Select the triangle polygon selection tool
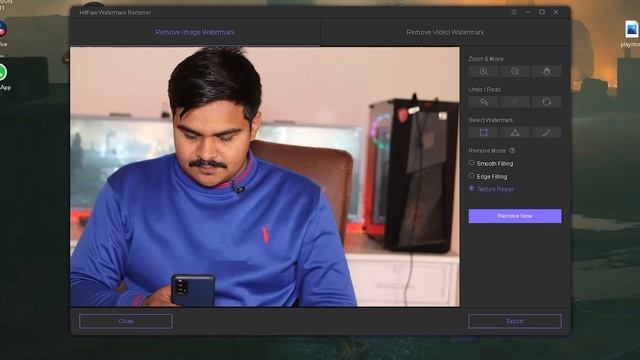Viewport: 640px width, 360px height. pyautogui.click(x=515, y=132)
